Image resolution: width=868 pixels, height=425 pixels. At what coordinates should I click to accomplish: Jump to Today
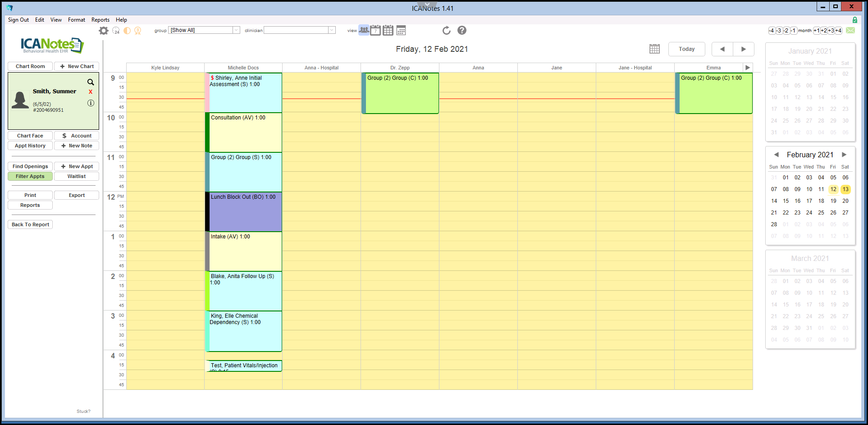point(686,49)
